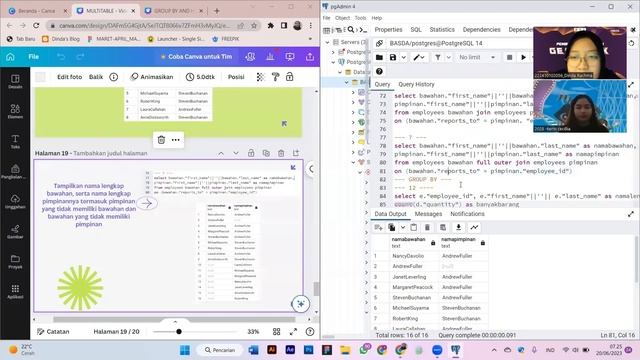Open Catatan notes button
This screenshot has width=640, height=360.
point(53,332)
